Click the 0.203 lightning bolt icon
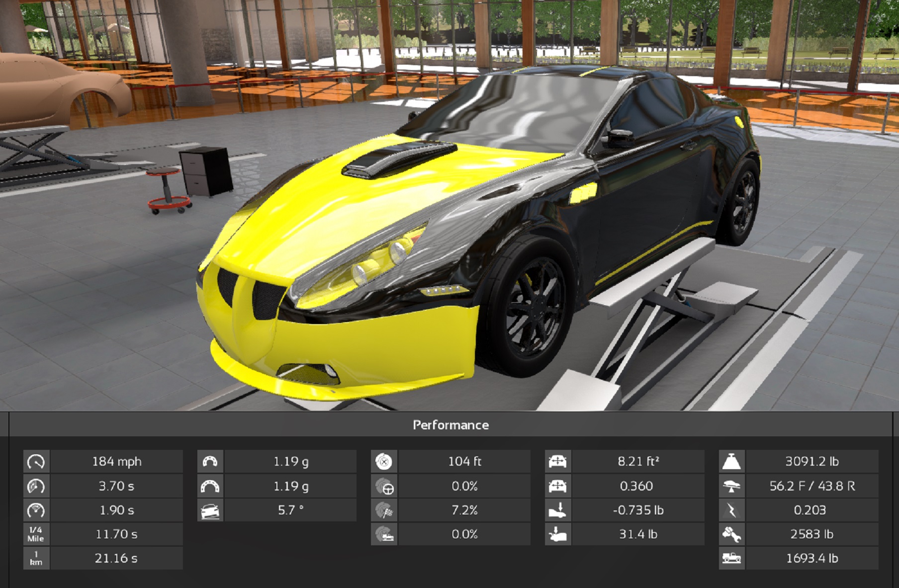This screenshot has height=588, width=899. [732, 510]
